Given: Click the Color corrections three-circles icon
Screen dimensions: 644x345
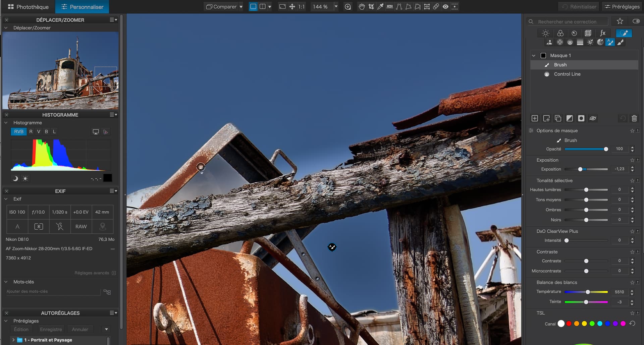Looking at the screenshot, I should pyautogui.click(x=560, y=33).
